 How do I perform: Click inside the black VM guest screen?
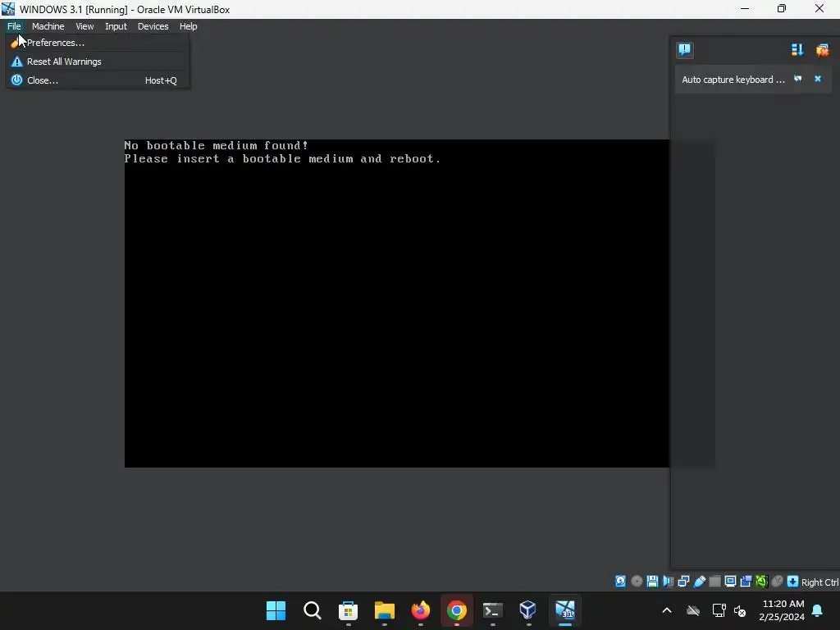coord(396,304)
